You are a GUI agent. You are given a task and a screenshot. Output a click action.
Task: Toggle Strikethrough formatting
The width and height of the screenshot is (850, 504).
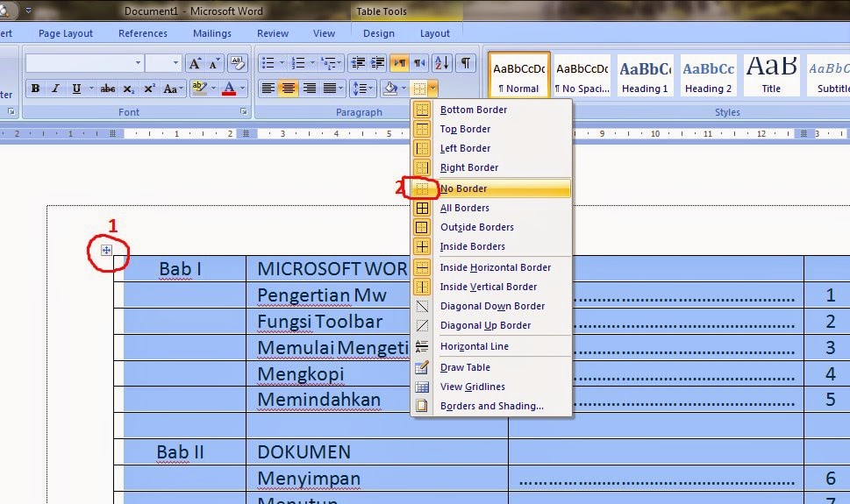107,89
